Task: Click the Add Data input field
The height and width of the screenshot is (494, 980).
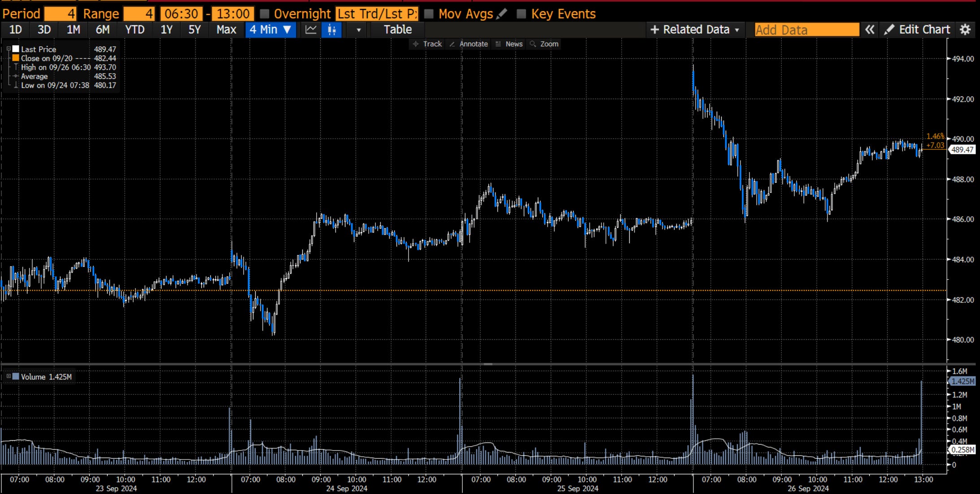Action: [806, 30]
